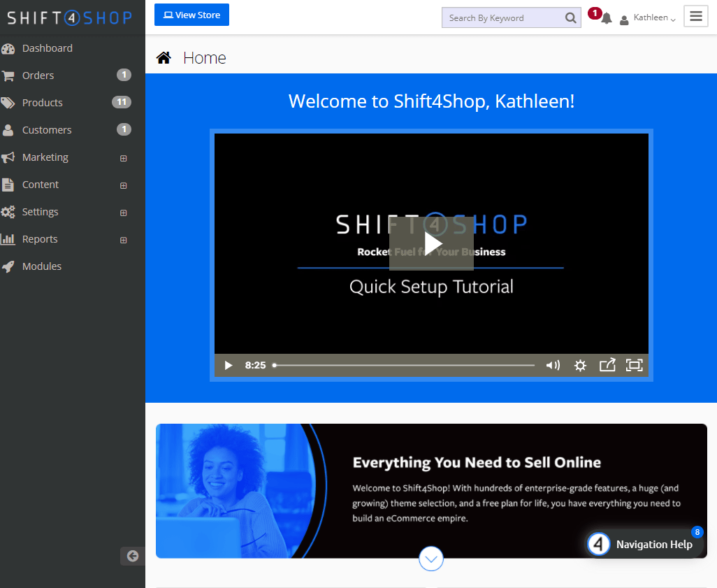This screenshot has height=588, width=717.
Task: Click the Orders count badge 1
Action: [124, 75]
